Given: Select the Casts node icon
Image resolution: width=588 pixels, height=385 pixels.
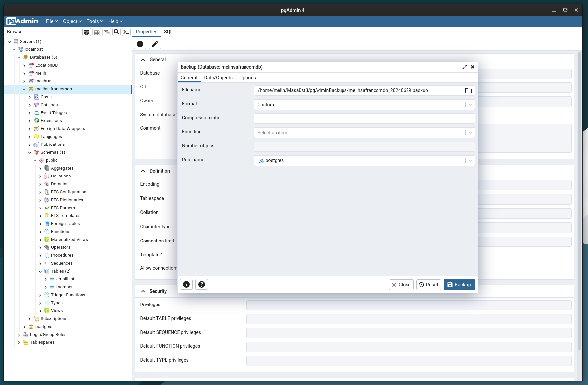Looking at the screenshot, I should point(36,97).
